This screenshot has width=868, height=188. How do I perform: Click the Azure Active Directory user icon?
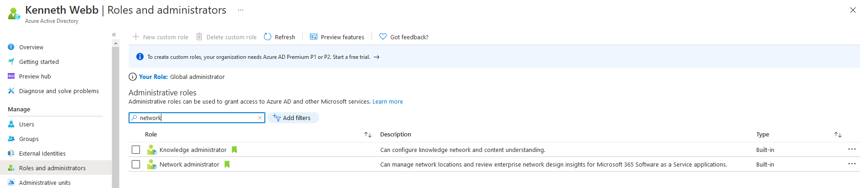pyautogui.click(x=14, y=14)
